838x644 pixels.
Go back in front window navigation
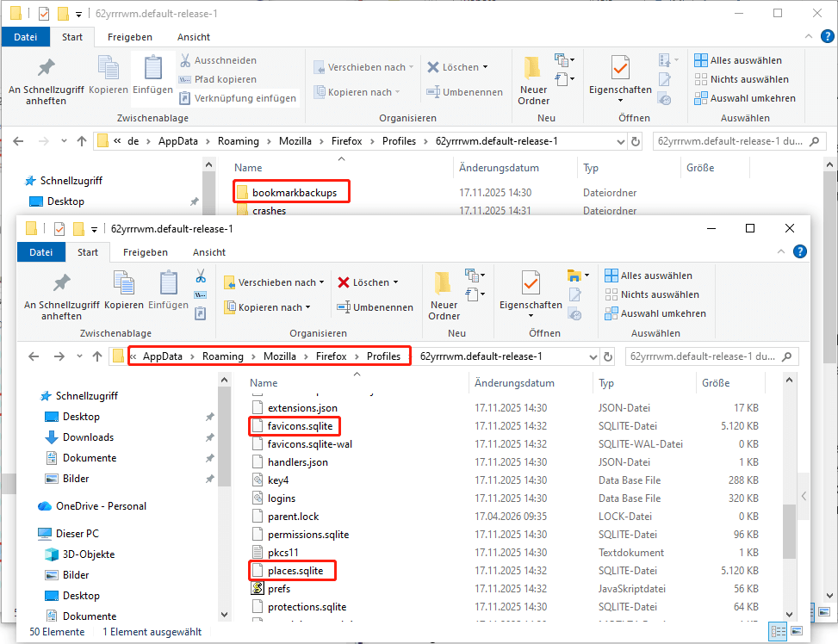pyautogui.click(x=34, y=356)
